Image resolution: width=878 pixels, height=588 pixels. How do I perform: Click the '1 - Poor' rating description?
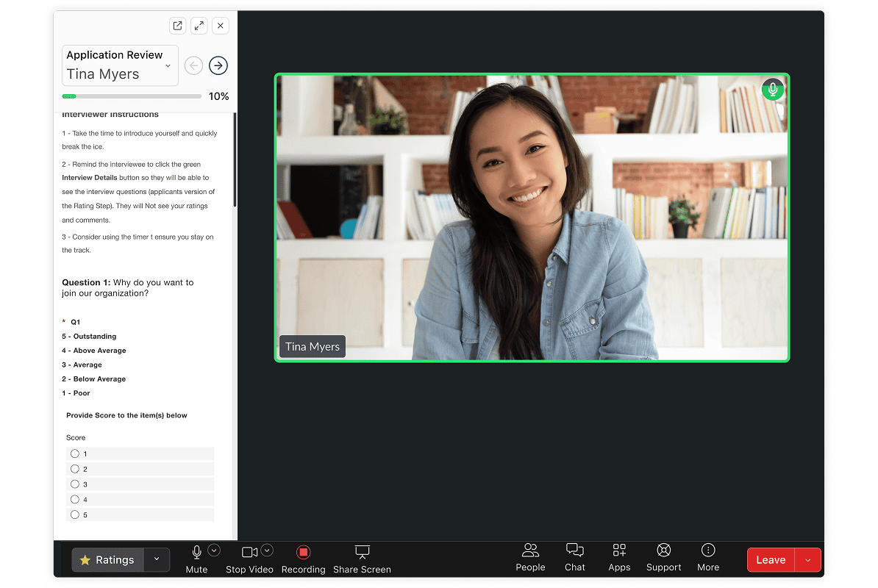76,392
